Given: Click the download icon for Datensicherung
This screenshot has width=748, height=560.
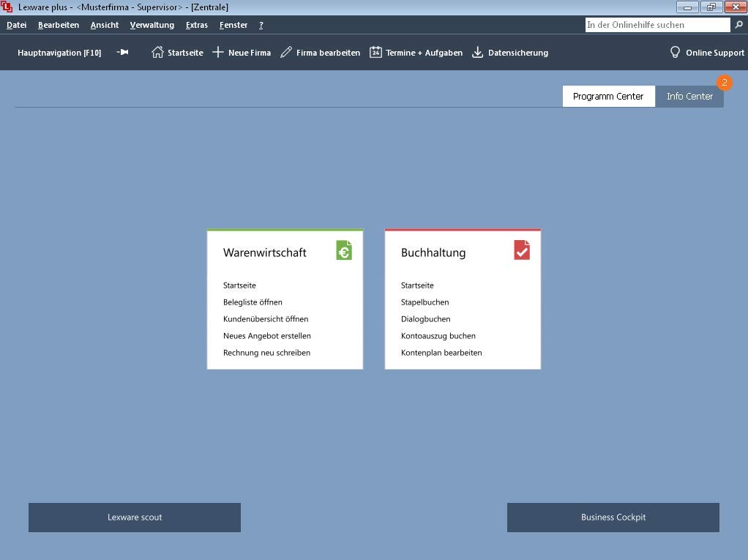Looking at the screenshot, I should point(477,52).
